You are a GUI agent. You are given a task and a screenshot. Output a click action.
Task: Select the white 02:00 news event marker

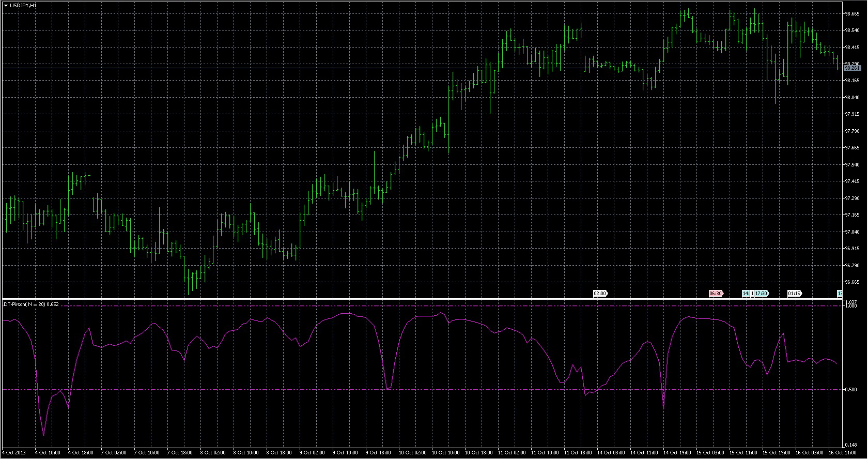[x=600, y=294]
